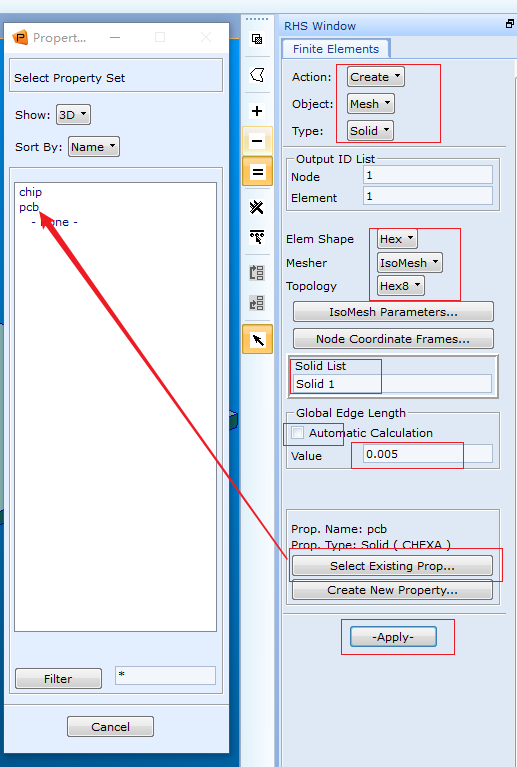Viewport: 517px width, 767px height.
Task: Open the Topology dropdown set to Hex8
Action: pos(401,286)
